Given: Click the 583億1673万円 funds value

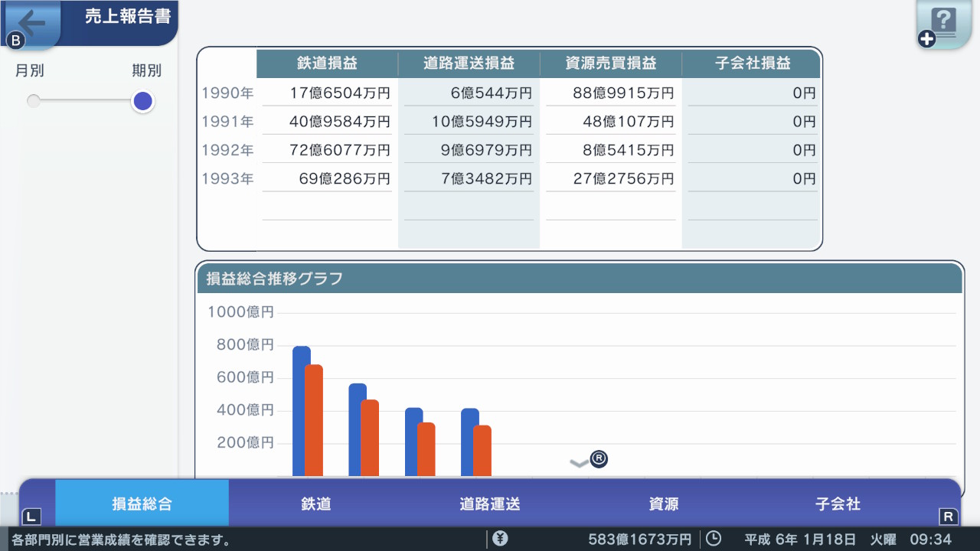Looking at the screenshot, I should (x=639, y=540).
